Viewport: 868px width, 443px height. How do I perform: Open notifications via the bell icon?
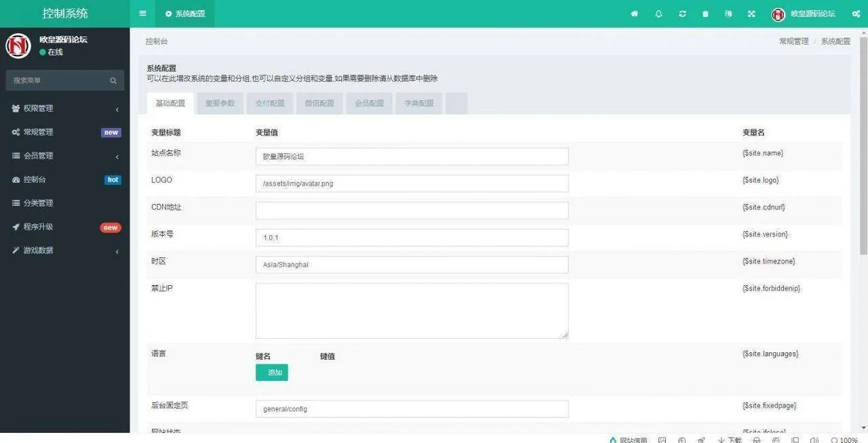click(x=658, y=14)
